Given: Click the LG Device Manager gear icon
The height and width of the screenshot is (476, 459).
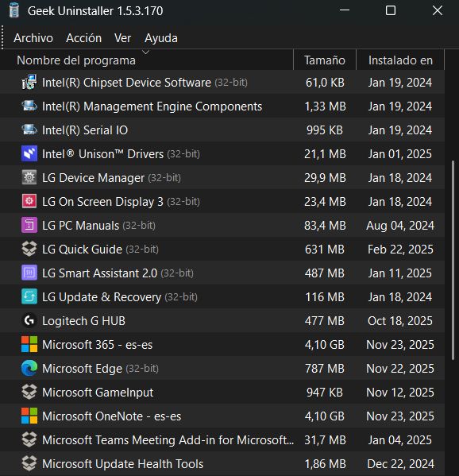Looking at the screenshot, I should [x=29, y=177].
